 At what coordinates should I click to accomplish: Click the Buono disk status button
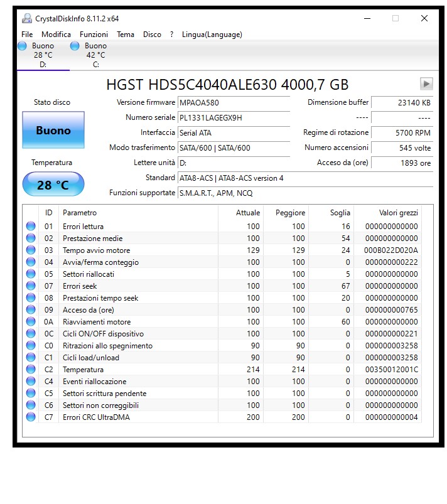click(x=53, y=130)
